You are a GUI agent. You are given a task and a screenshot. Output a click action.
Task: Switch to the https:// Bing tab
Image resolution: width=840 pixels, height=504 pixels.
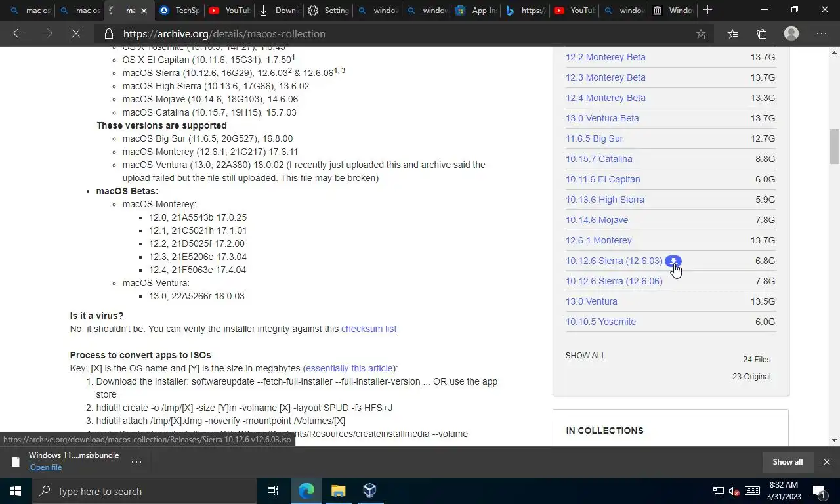coord(526,10)
